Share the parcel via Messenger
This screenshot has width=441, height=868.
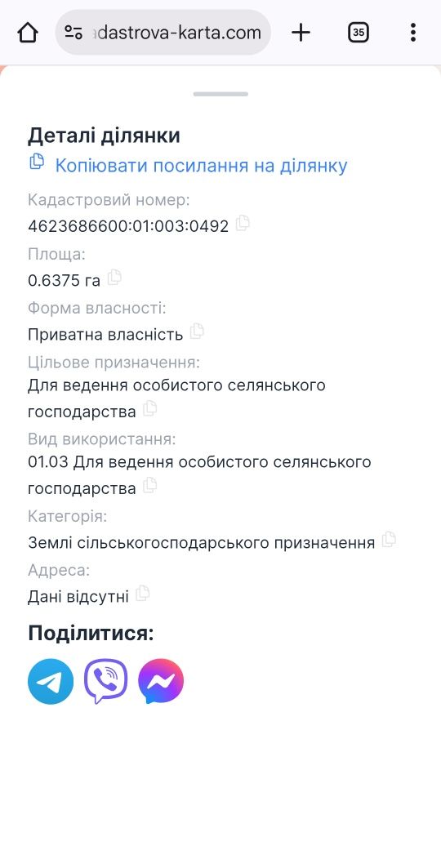[x=160, y=682]
